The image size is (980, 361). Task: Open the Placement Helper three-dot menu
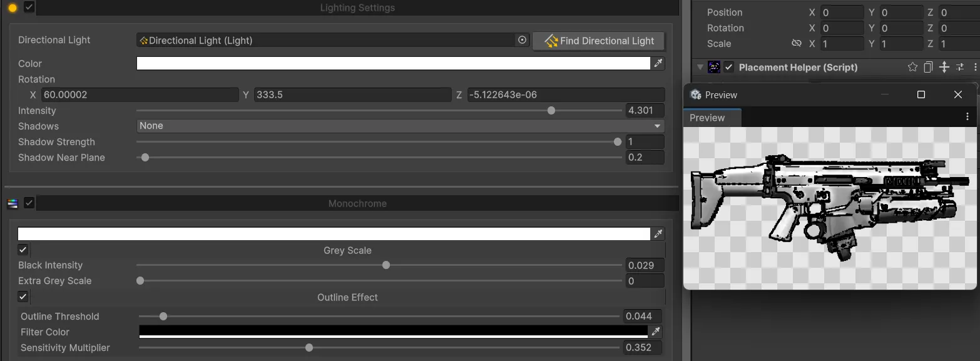point(976,67)
